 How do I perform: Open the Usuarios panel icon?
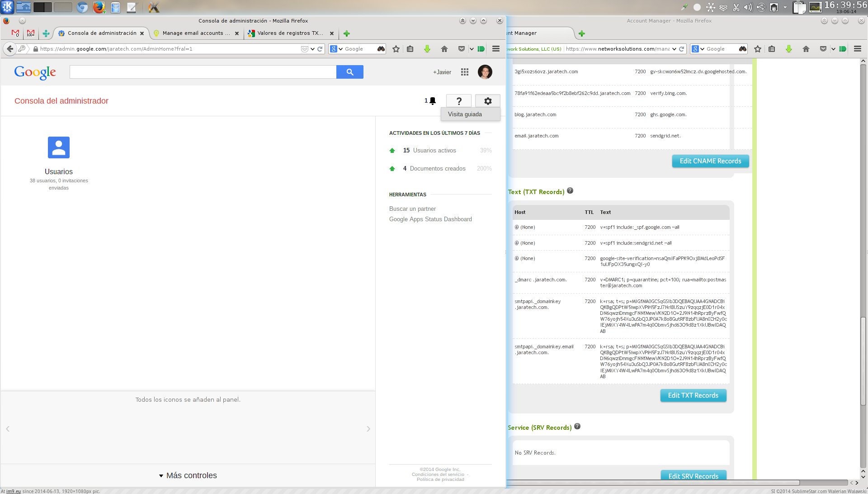click(x=59, y=147)
